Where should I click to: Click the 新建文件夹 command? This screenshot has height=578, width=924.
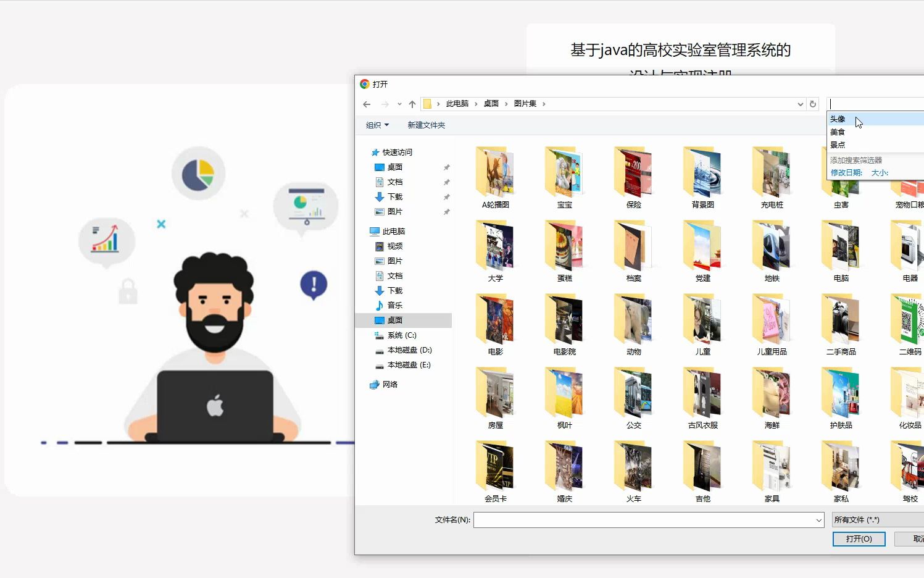(427, 125)
